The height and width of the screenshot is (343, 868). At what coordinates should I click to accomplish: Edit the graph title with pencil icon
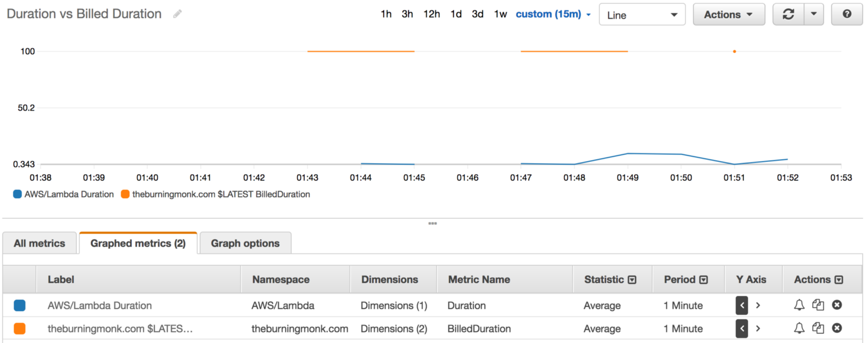coord(177,14)
